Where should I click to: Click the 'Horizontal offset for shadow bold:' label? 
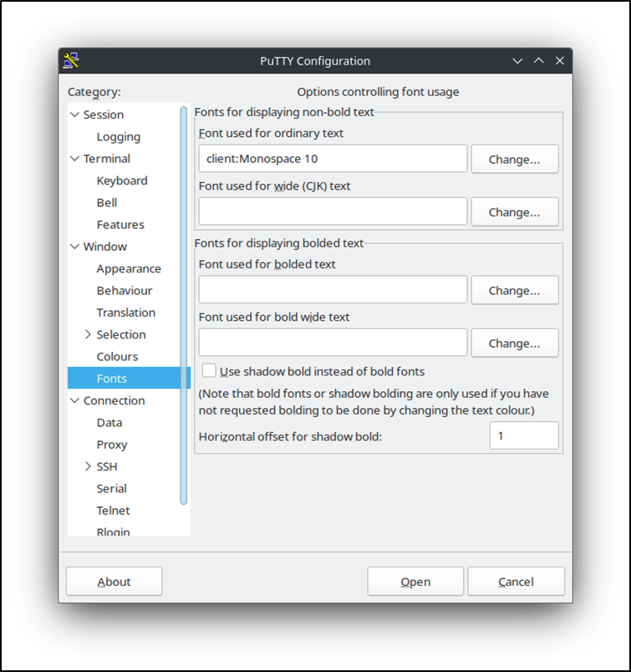[x=290, y=436]
